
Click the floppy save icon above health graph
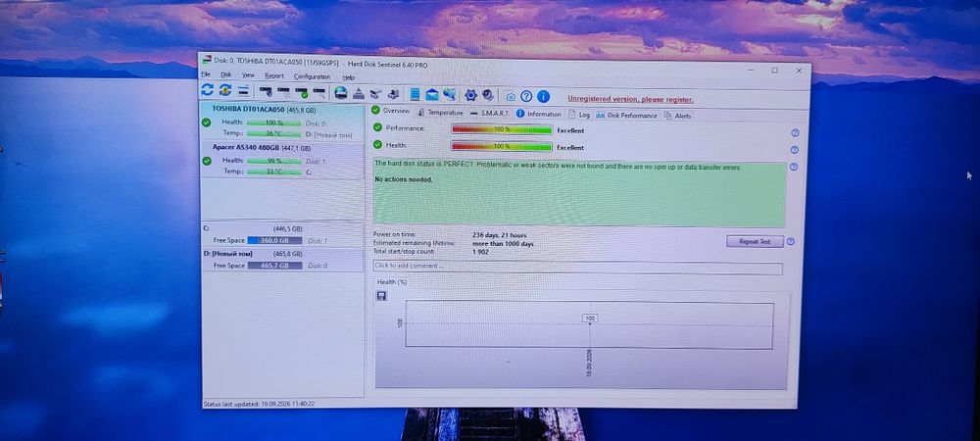coord(381,295)
